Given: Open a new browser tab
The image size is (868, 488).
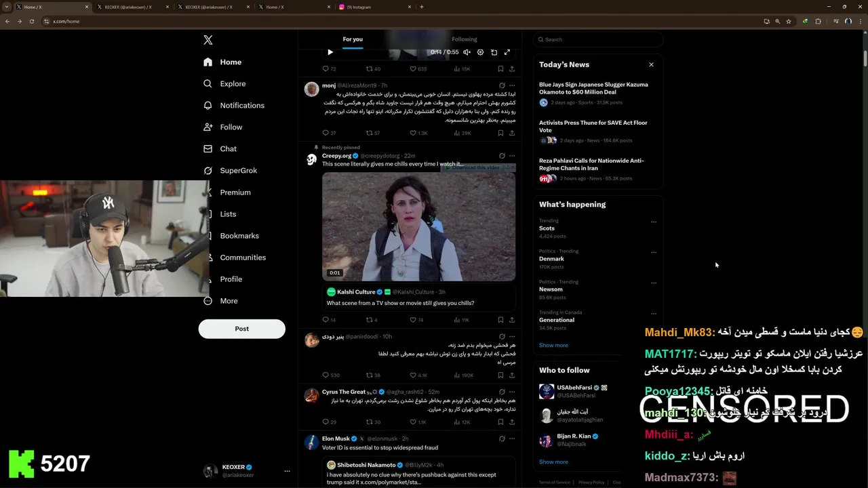Looking at the screenshot, I should point(422,7).
